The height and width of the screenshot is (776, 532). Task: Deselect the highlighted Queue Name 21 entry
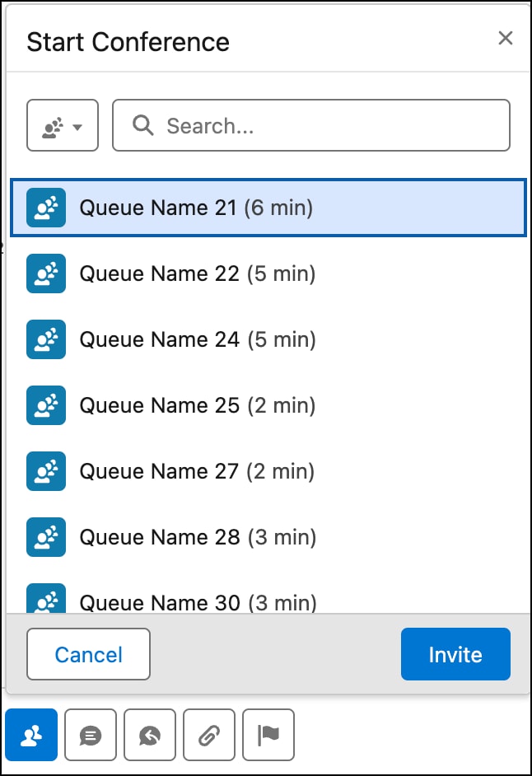coord(198,208)
